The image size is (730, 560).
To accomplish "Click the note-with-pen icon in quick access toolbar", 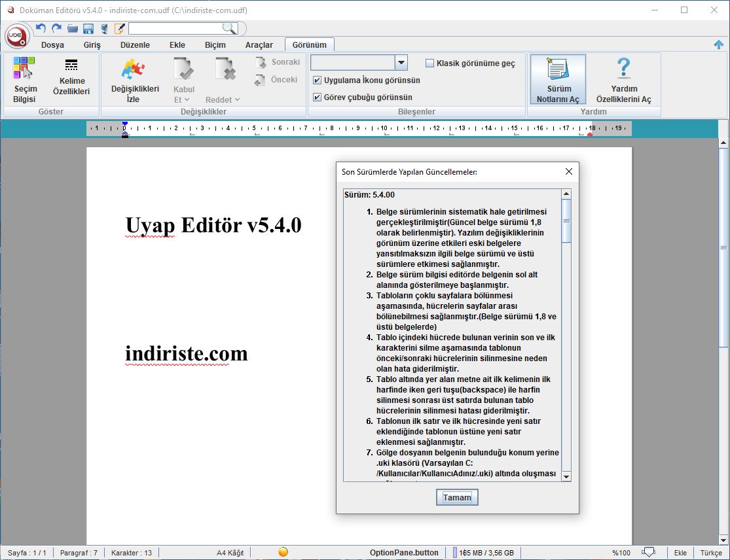I will pyautogui.click(x=120, y=29).
